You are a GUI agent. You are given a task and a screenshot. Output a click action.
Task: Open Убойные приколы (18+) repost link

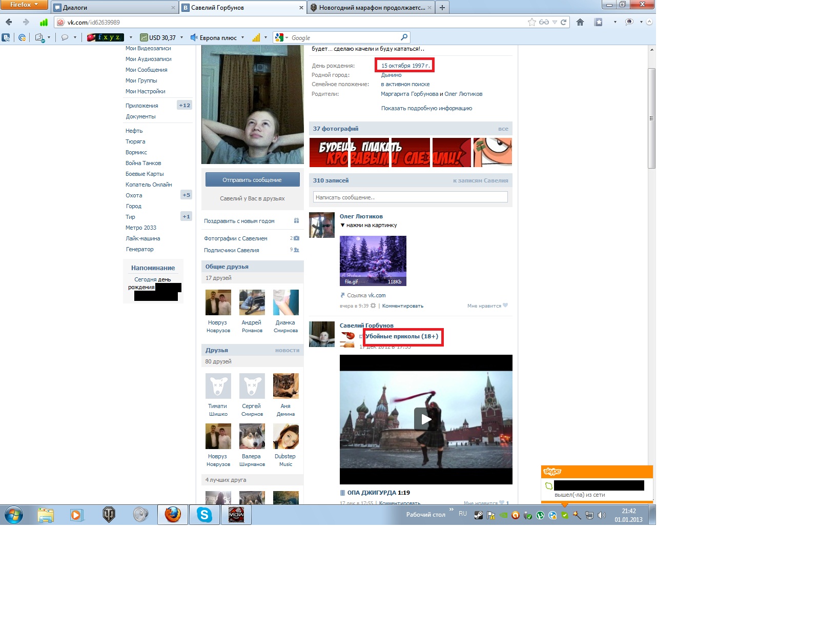tap(402, 336)
